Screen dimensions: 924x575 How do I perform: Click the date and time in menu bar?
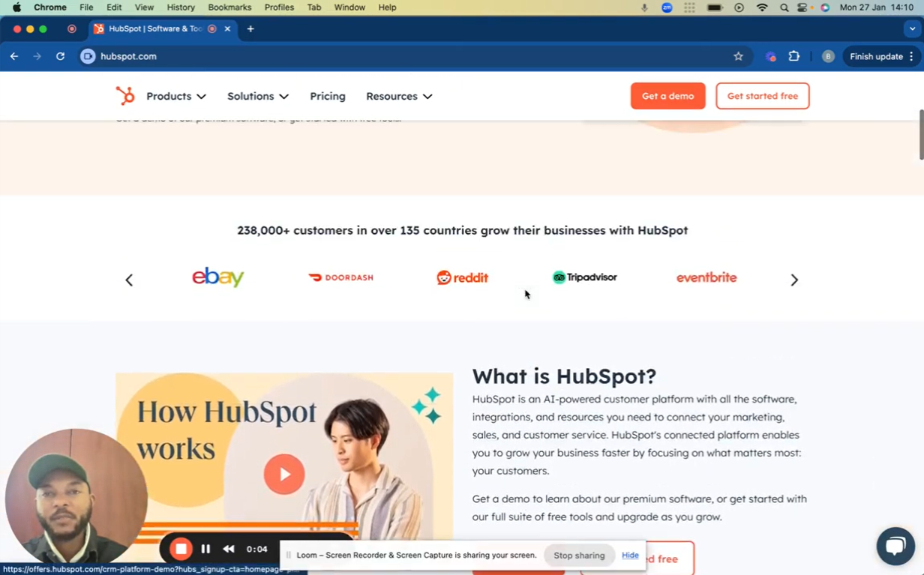[x=876, y=7]
